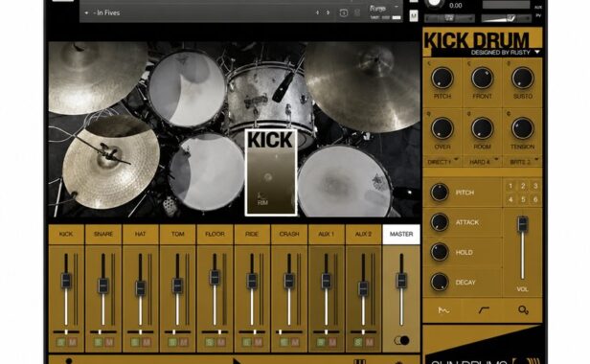Solo the HAT channel

(x=135, y=342)
